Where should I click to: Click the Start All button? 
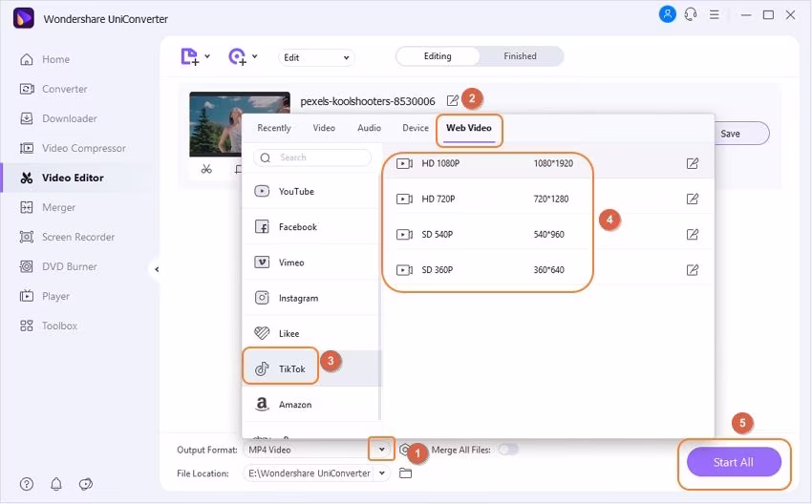coord(734,462)
